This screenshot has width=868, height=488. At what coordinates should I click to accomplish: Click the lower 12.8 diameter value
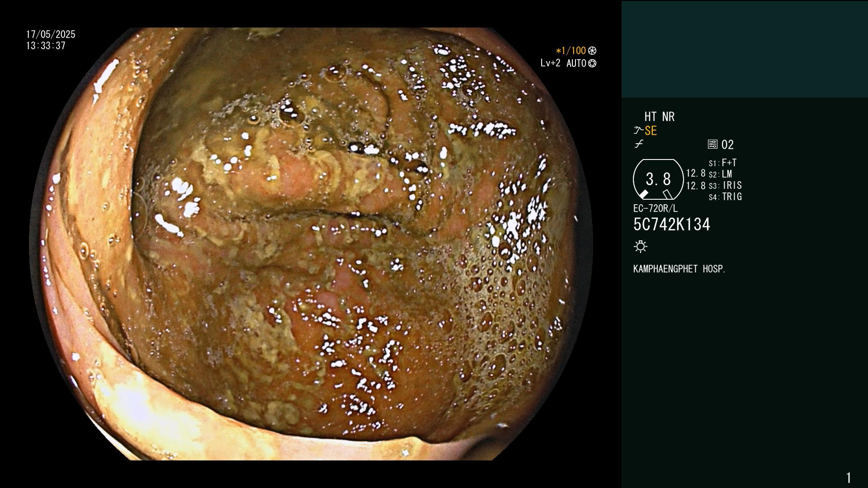tap(696, 186)
